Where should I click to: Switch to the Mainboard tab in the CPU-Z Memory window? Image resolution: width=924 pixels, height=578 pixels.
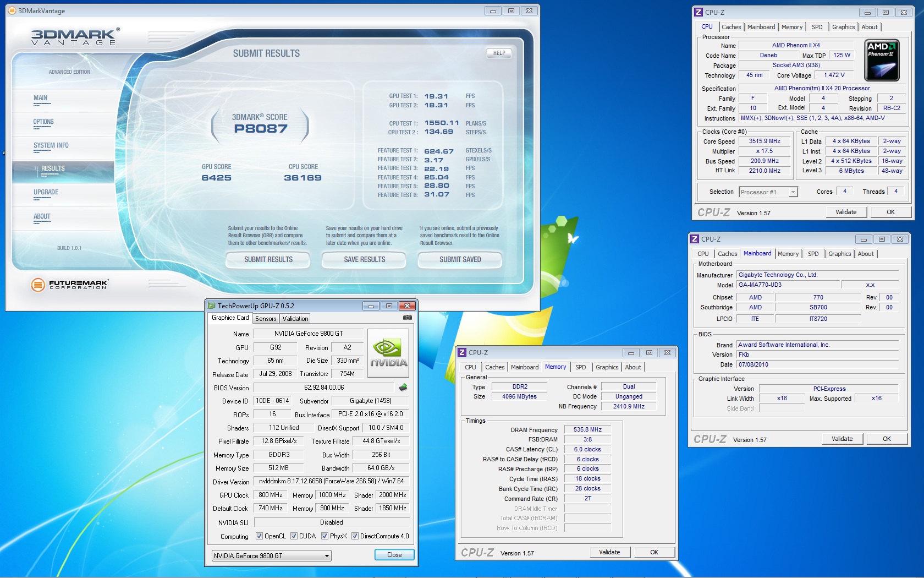coord(525,367)
